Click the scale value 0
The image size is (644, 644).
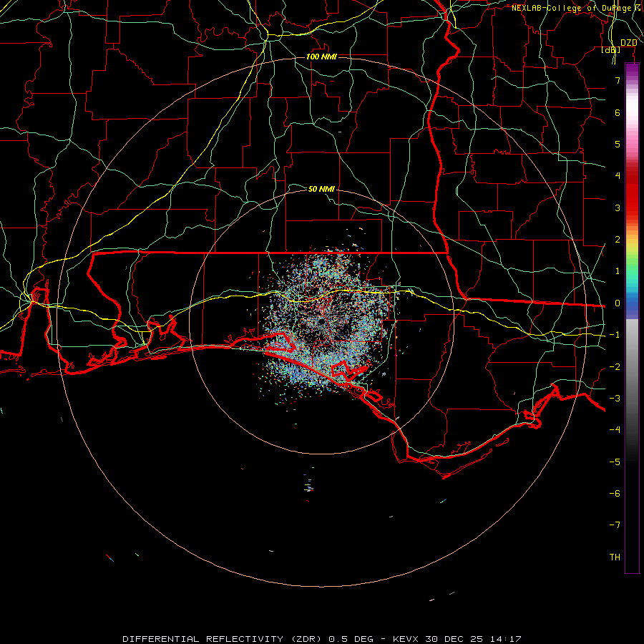click(618, 303)
